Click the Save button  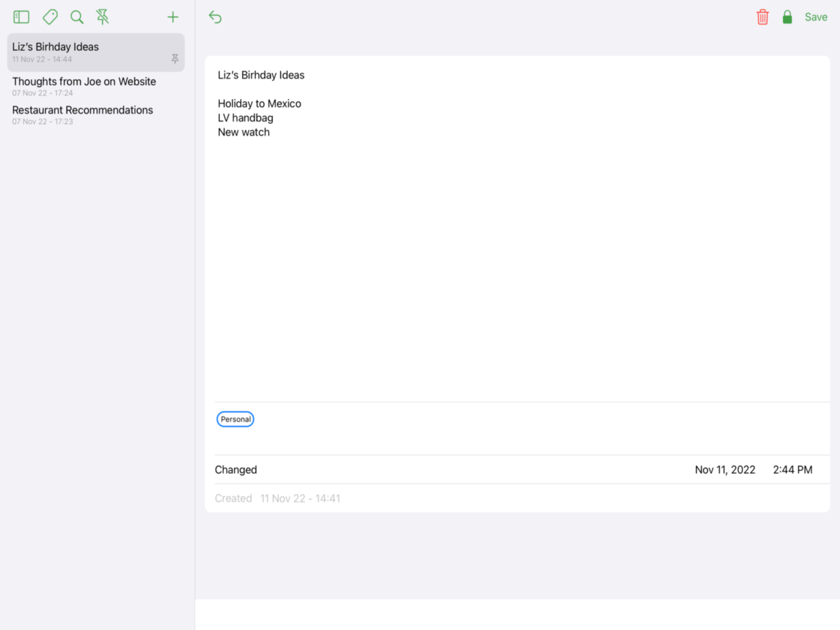click(x=816, y=17)
